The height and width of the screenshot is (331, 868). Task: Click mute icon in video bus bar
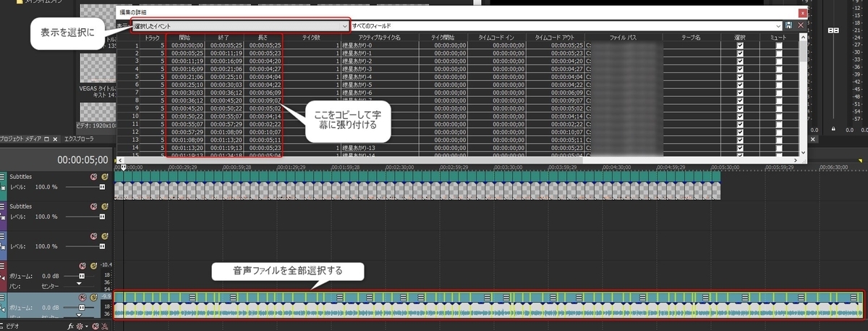coord(96,327)
